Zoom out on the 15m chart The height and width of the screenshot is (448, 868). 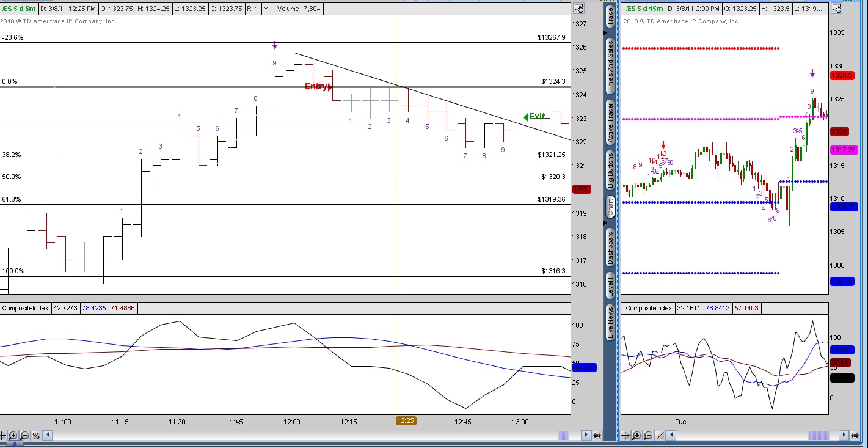(647, 435)
